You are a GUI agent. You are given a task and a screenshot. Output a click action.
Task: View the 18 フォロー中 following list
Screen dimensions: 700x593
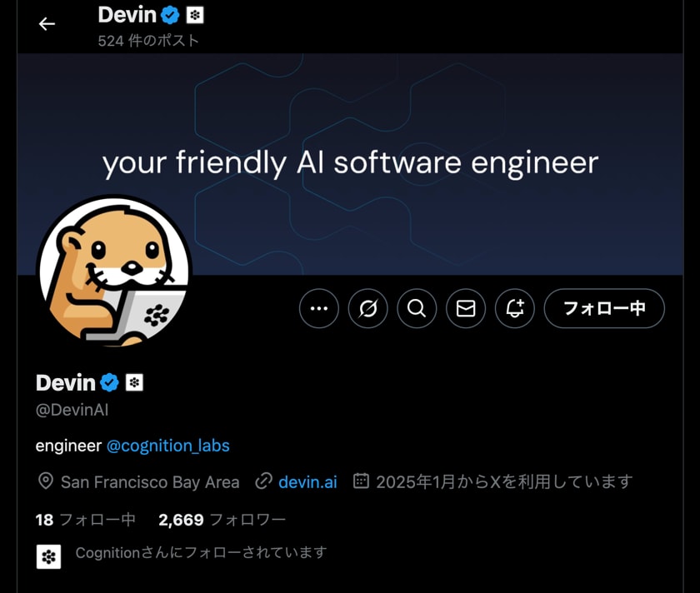tap(85, 520)
